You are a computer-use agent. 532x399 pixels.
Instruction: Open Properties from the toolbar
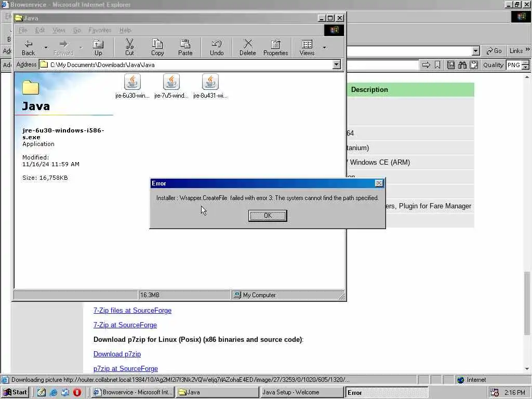pyautogui.click(x=275, y=47)
